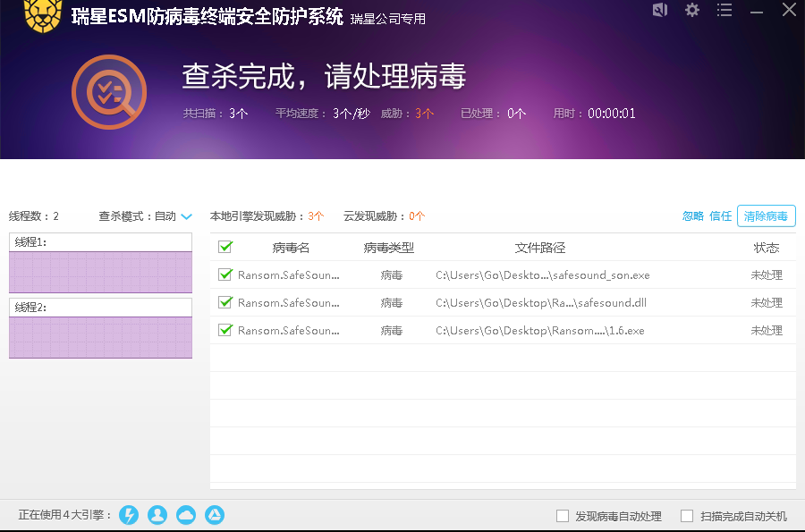Viewport: 805px width, 532px height.
Task: Enable 发现病毒自动处理 checkbox
Action: pos(563,516)
